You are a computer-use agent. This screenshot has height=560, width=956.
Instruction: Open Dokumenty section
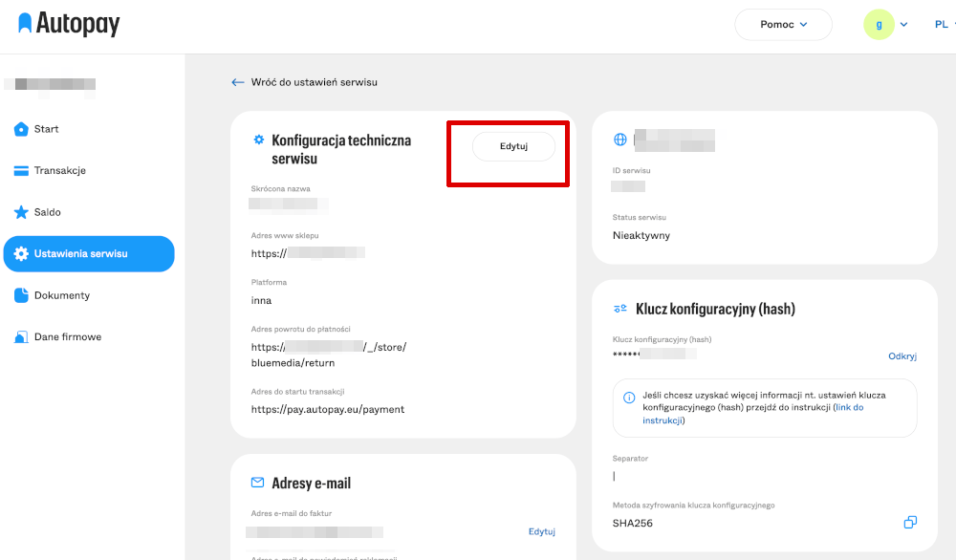tap(61, 295)
